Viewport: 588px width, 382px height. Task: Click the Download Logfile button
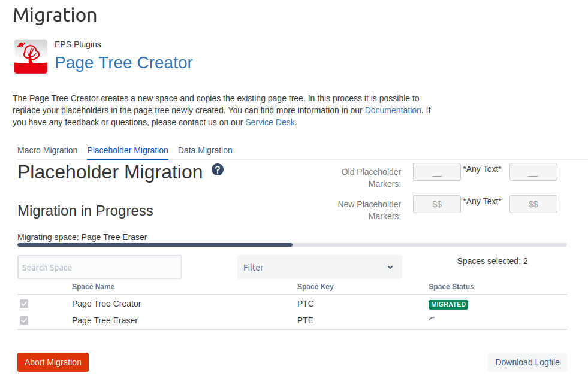tap(527, 362)
